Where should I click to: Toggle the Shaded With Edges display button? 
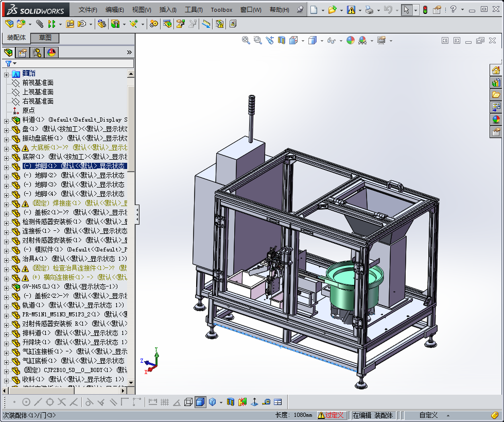[x=200, y=402]
